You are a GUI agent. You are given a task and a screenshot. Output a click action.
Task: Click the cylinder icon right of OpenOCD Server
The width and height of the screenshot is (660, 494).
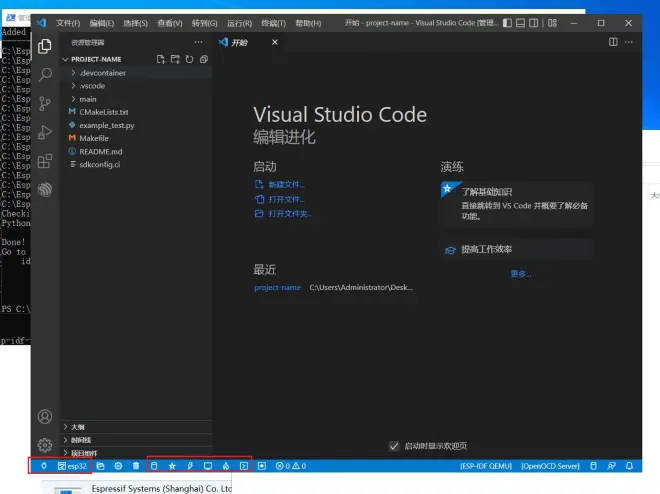click(x=593, y=466)
